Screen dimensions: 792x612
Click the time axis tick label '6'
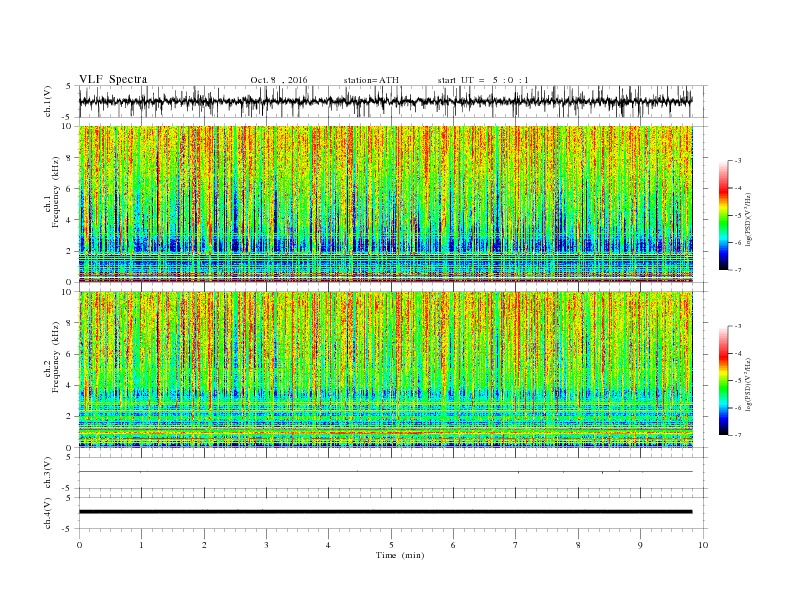click(453, 545)
